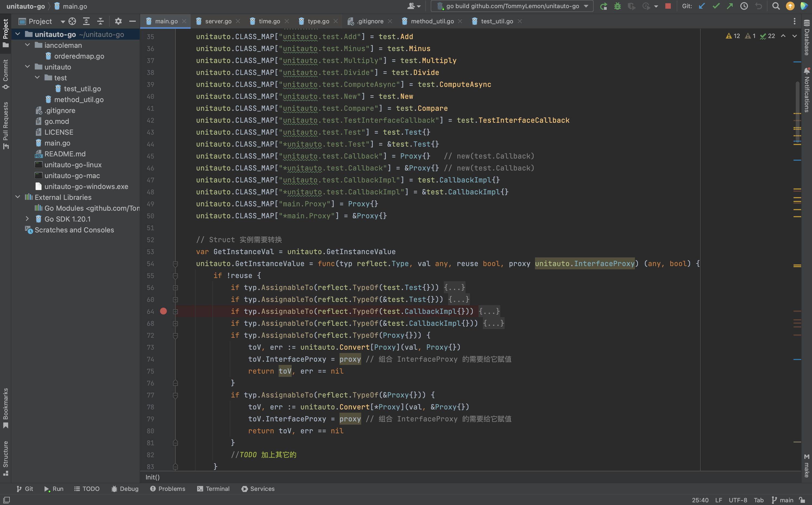
Task: Open Project panel settings gear
Action: 118,21
